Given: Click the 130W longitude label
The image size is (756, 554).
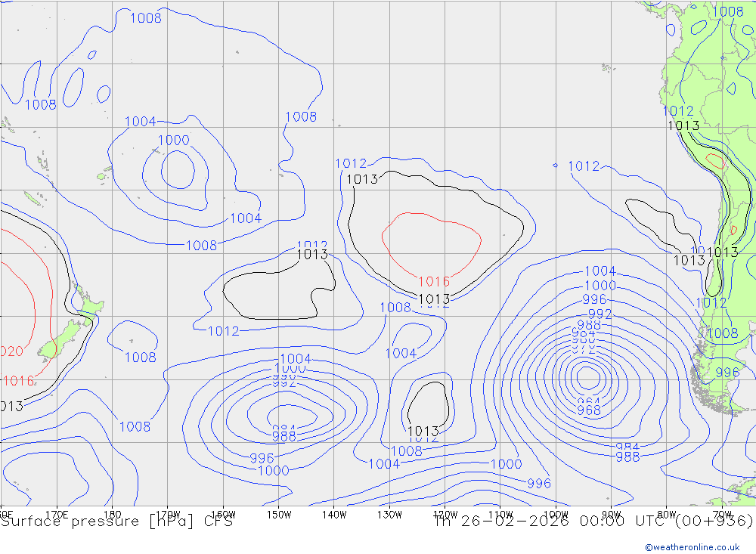Looking at the screenshot, I should click(389, 515).
